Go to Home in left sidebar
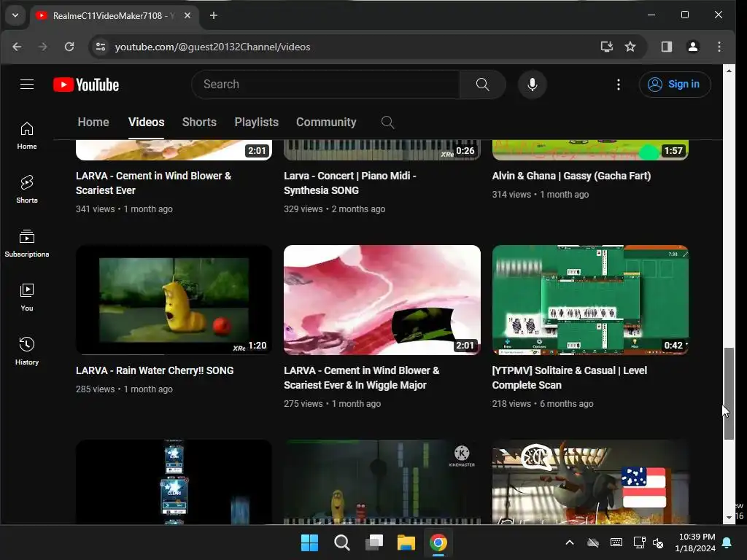The image size is (747, 560). tap(27, 136)
